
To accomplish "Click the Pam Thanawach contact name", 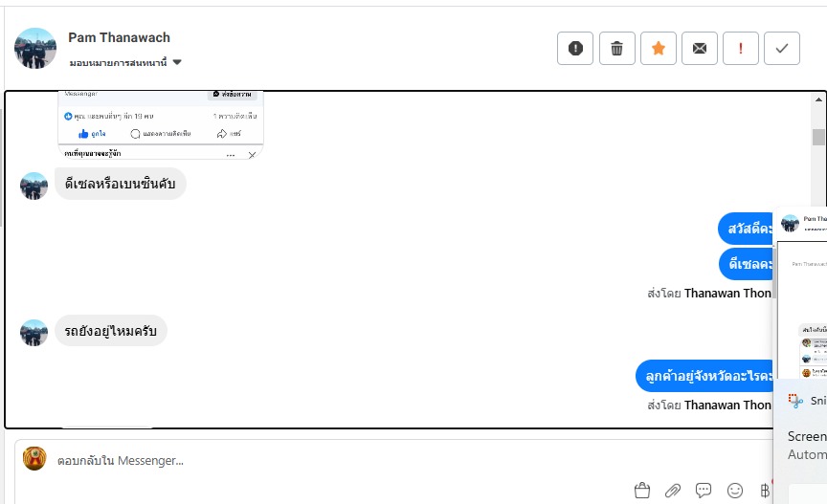I will (x=119, y=37).
